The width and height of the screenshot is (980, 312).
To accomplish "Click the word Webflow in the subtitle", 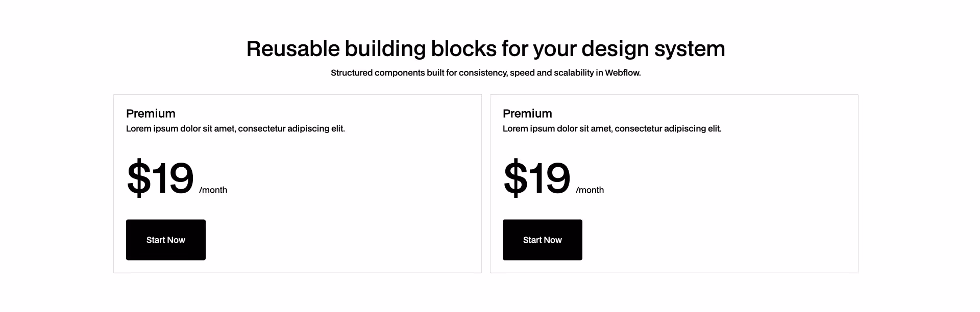I will 622,72.
